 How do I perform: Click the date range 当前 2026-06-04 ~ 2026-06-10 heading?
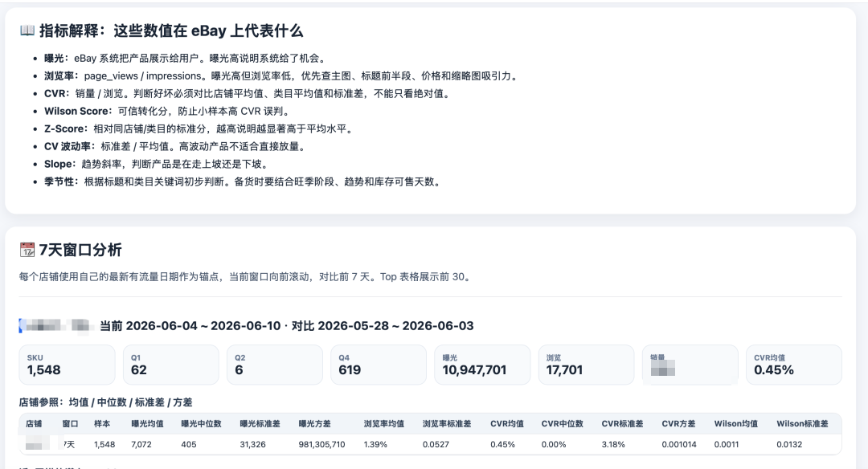click(x=286, y=326)
